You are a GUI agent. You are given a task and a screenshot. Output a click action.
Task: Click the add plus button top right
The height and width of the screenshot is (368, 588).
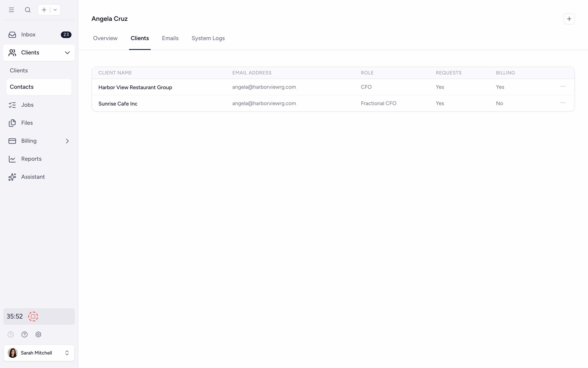click(569, 19)
